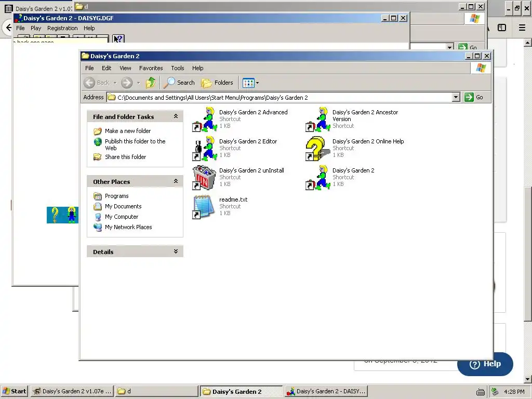Click the Back navigation button
532x399 pixels.
click(x=97, y=83)
